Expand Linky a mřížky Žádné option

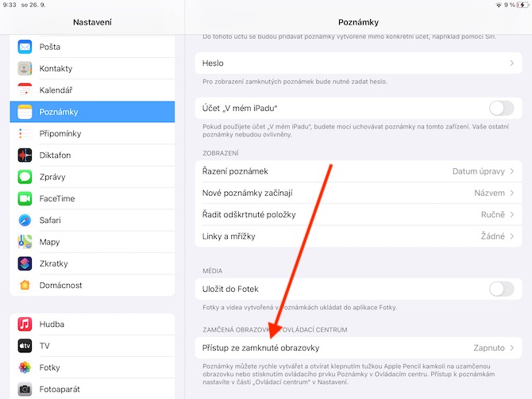click(x=358, y=236)
